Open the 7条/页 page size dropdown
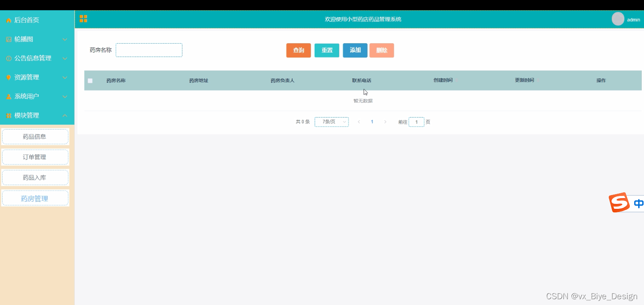644x305 pixels. [332, 122]
